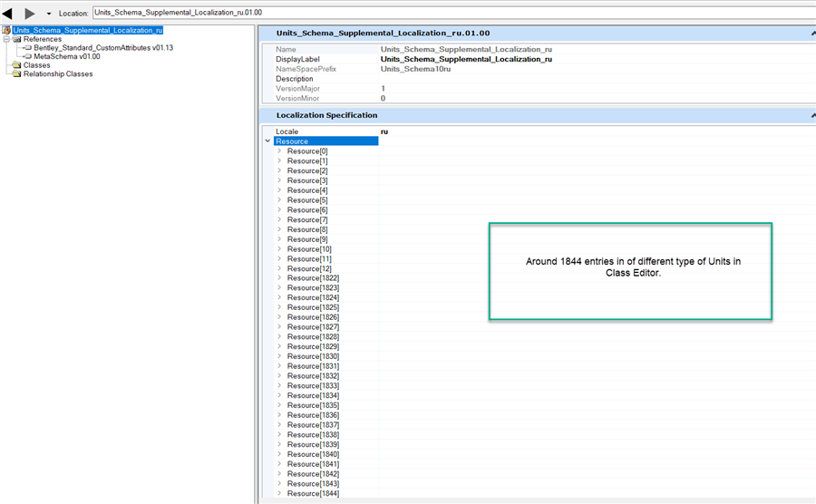Click the Forward navigation arrow

click(30, 13)
